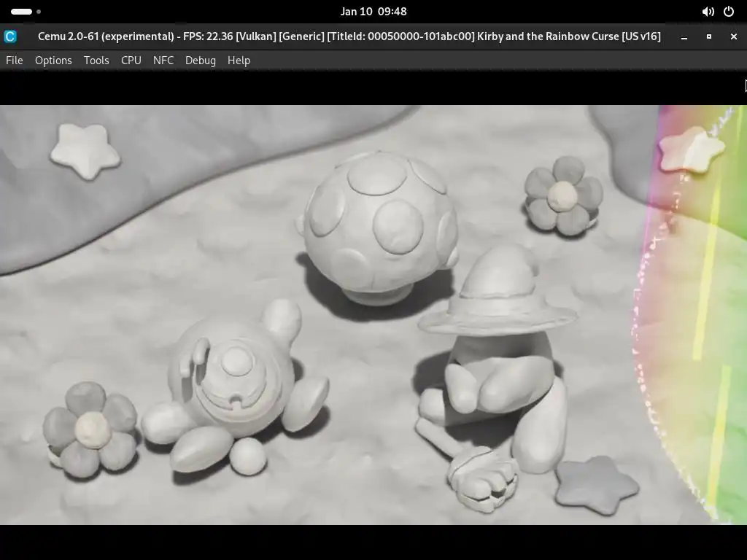The height and width of the screenshot is (560, 747).
Task: Click the volume icon in top bar
Action: coord(708,12)
